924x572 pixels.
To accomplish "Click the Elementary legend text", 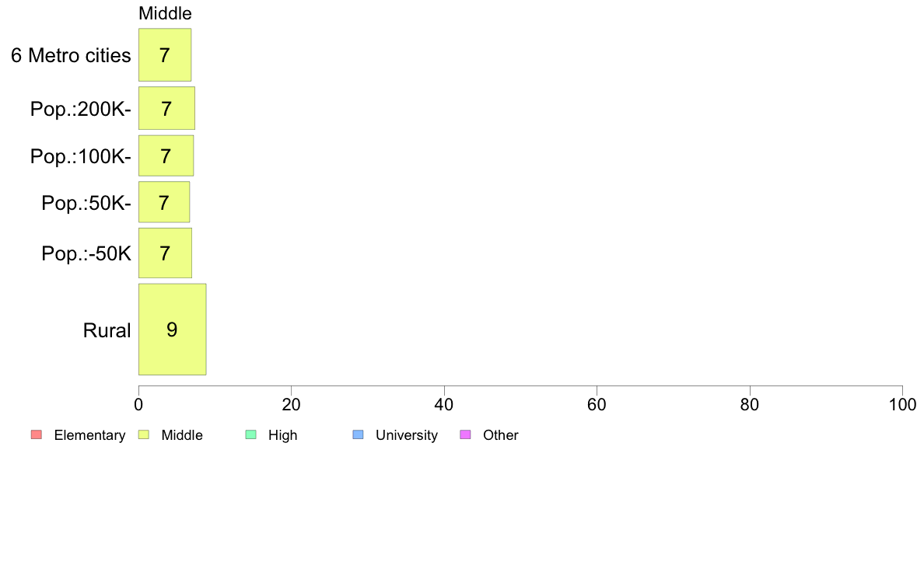I will click(89, 435).
